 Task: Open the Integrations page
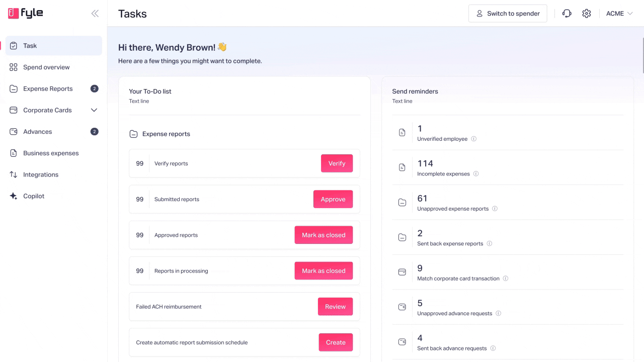pos(41,174)
